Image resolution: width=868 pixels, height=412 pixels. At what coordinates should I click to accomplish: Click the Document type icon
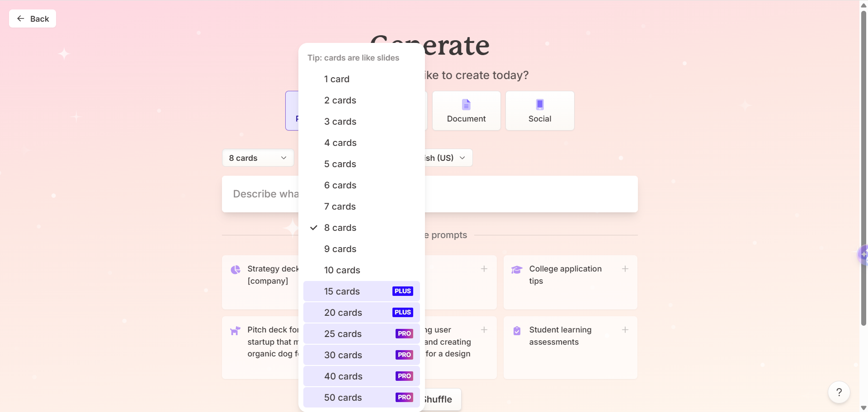pyautogui.click(x=466, y=105)
